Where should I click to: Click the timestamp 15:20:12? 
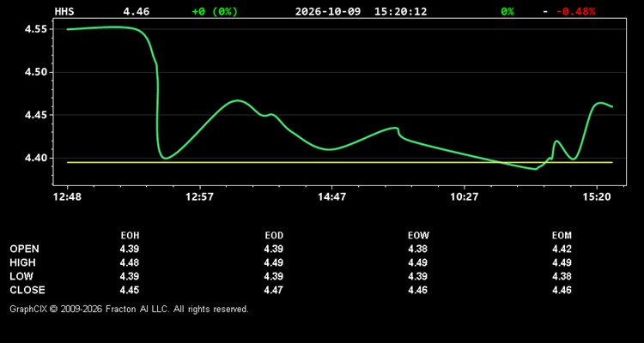click(400, 11)
